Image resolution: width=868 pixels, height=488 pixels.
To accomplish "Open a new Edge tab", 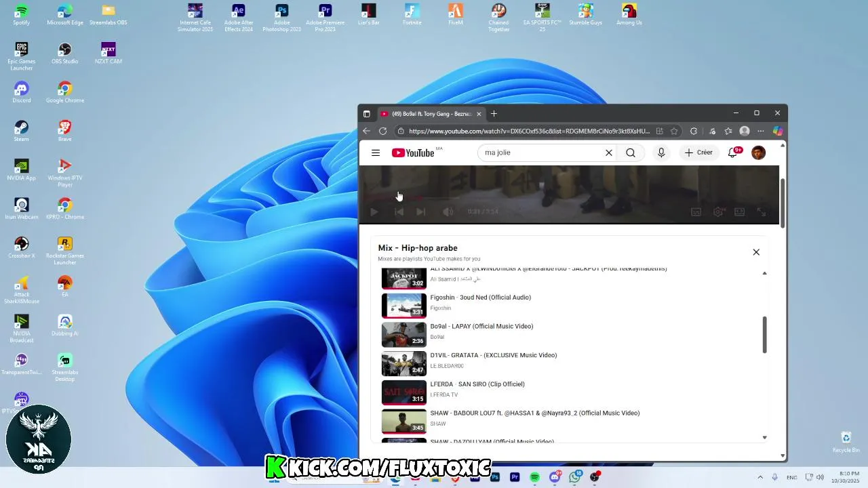I will (494, 114).
